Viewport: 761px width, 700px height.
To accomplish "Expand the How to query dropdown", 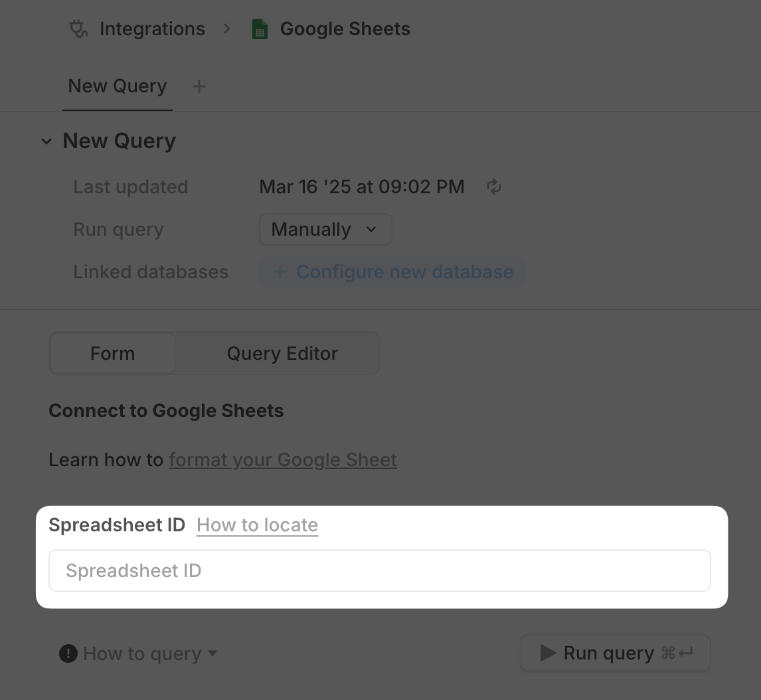I will (213, 654).
